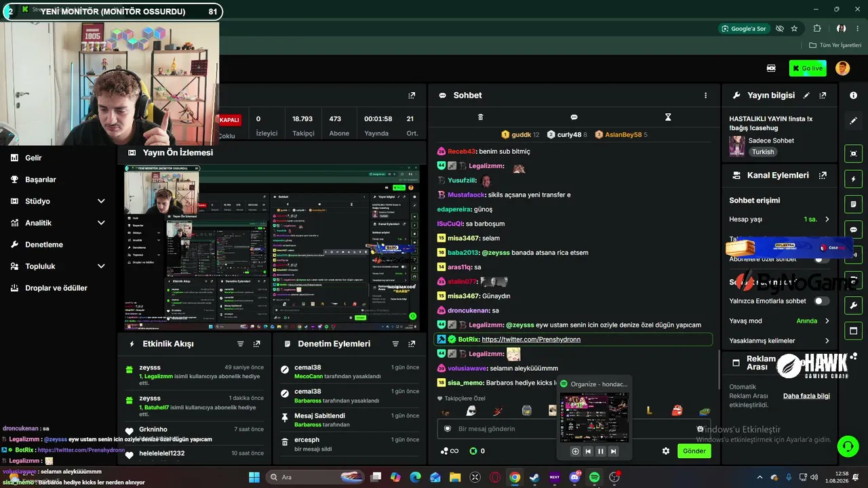Click the Gönder button

pos(694,451)
